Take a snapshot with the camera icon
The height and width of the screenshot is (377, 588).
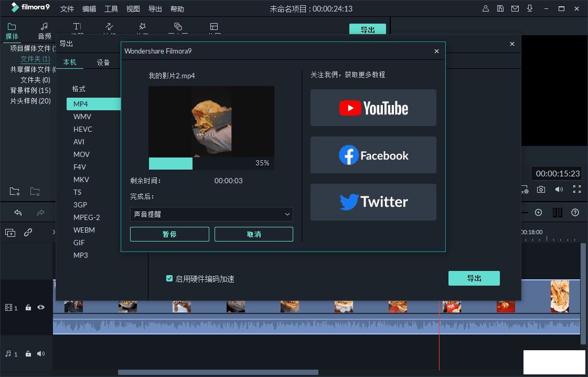[541, 189]
